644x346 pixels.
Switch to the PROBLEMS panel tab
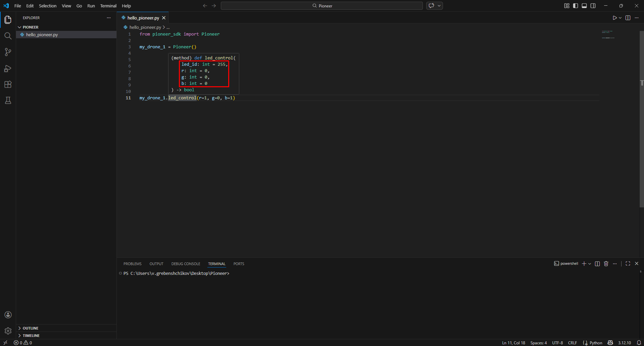point(133,264)
